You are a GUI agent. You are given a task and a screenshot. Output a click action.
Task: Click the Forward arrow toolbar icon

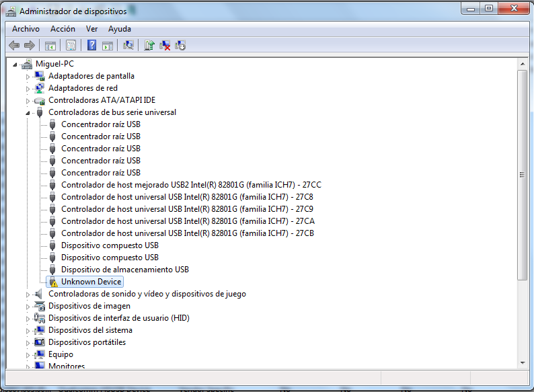[x=30, y=45]
